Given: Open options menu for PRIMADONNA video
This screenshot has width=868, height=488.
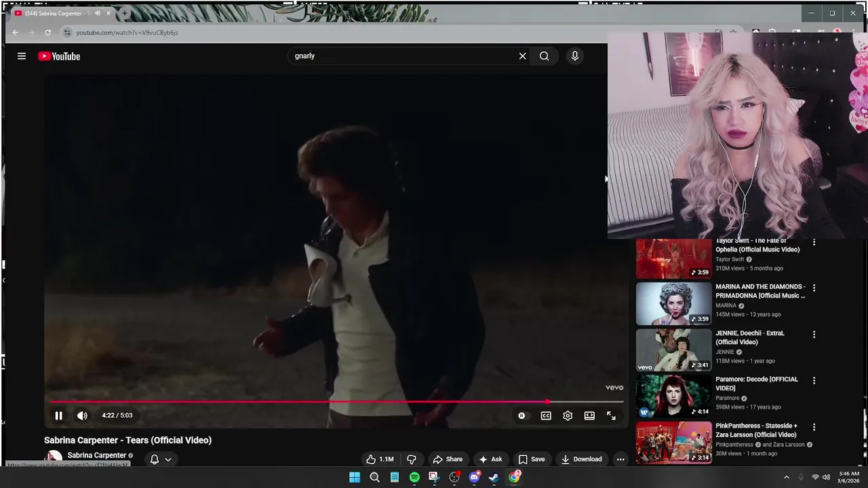Looking at the screenshot, I should click(814, 288).
